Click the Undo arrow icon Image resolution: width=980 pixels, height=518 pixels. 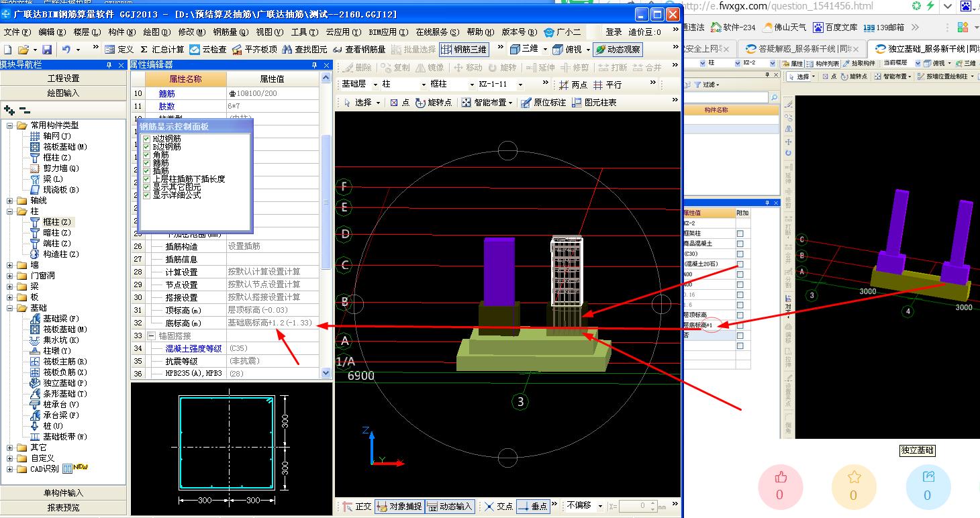click(x=66, y=50)
